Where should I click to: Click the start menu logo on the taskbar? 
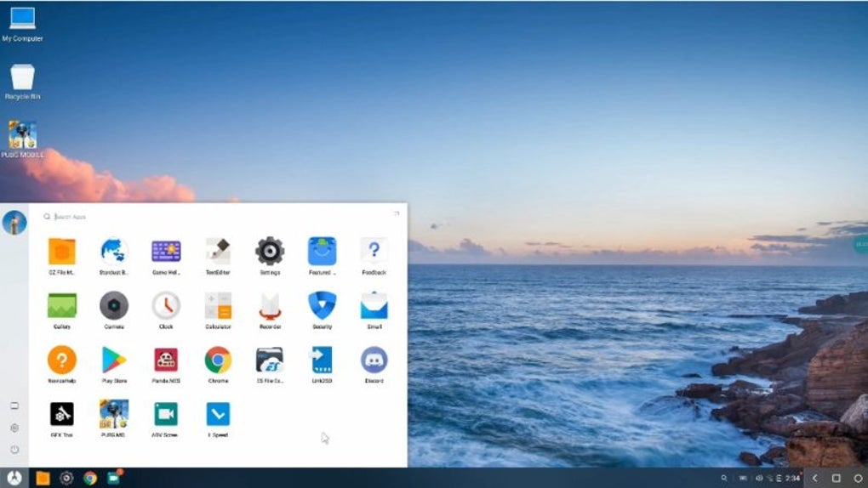(x=14, y=478)
